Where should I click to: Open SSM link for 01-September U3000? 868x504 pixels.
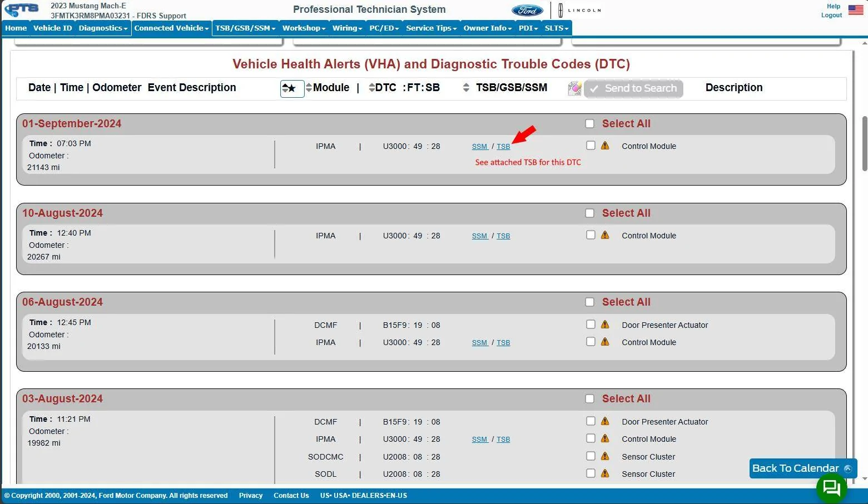pyautogui.click(x=480, y=147)
